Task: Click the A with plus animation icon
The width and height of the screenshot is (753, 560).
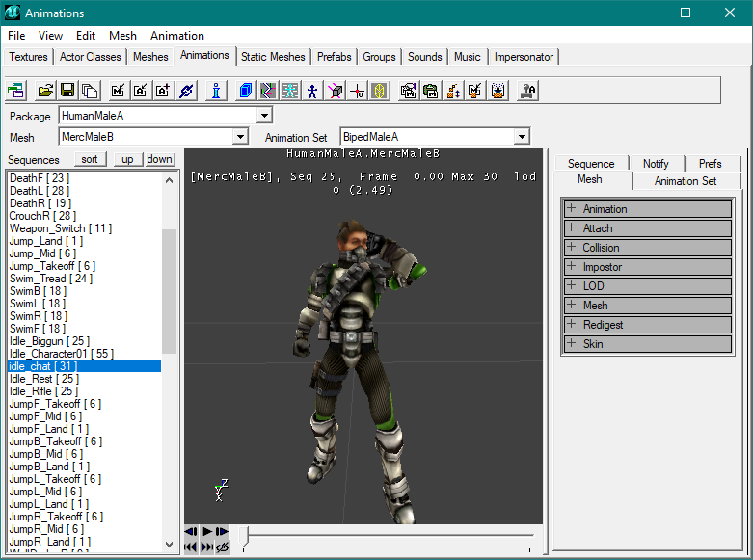Action: (163, 91)
